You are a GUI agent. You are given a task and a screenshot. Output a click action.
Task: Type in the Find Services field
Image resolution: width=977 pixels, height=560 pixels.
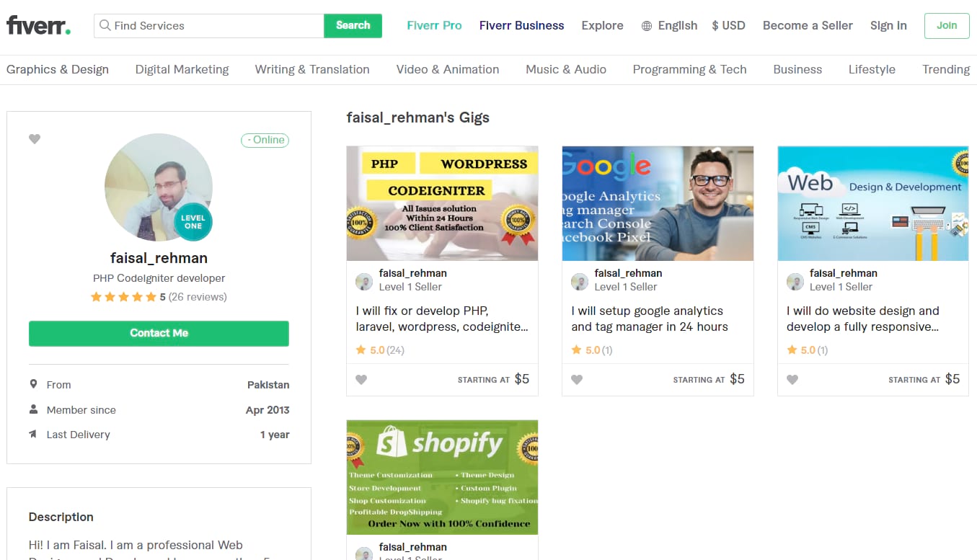tap(216, 26)
